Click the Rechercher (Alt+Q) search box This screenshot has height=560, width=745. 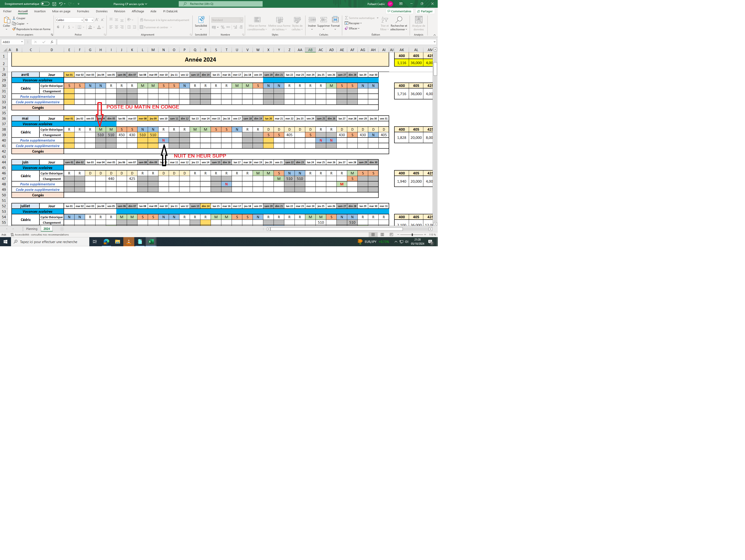(x=221, y=4)
